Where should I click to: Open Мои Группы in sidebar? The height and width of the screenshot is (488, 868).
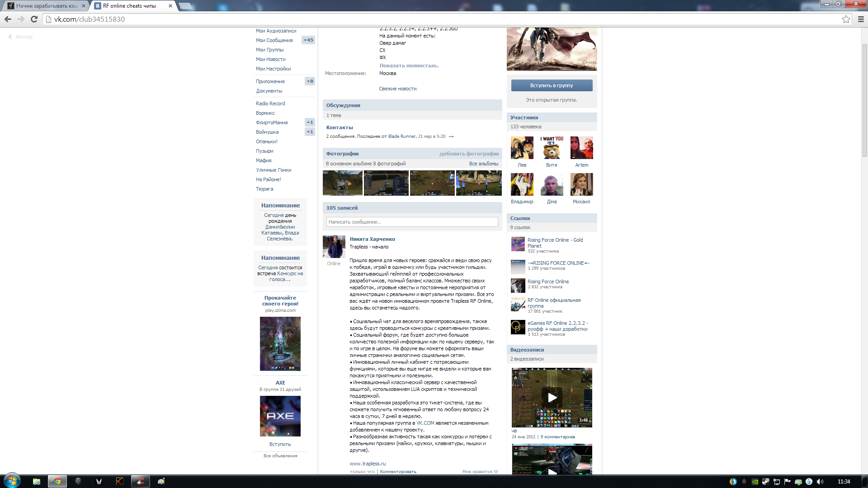coord(269,50)
